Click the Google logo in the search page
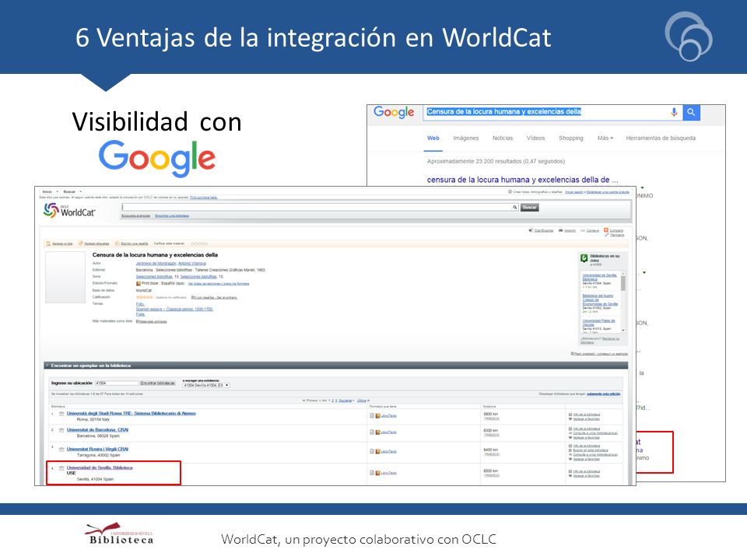Viewport: 747px width, 560px height. point(394,112)
